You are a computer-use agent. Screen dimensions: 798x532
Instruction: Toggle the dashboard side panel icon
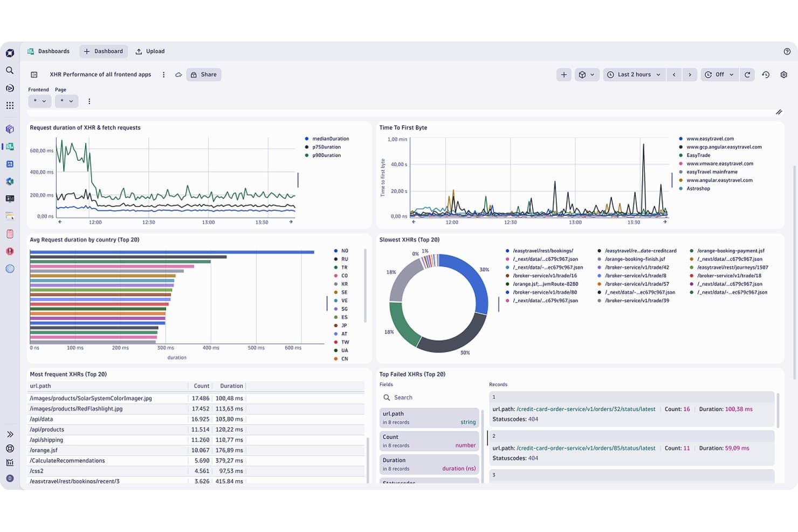point(34,74)
